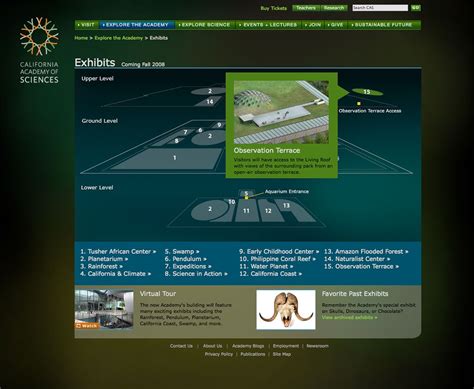Open Tusher African Center exhibit link
This screenshot has height=389, width=474.
click(x=118, y=252)
